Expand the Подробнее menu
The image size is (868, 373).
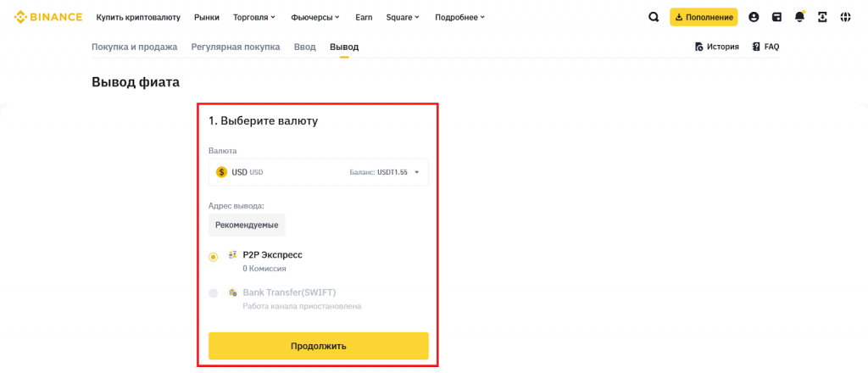point(459,17)
